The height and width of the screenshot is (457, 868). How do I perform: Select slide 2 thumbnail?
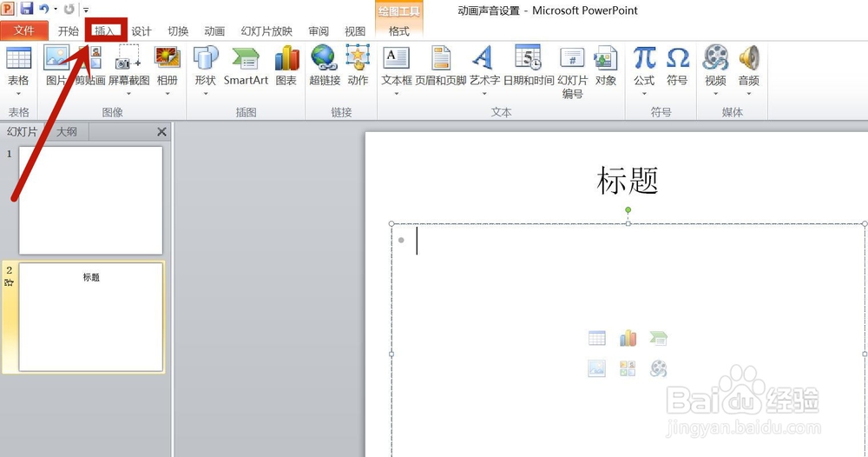pyautogui.click(x=91, y=317)
